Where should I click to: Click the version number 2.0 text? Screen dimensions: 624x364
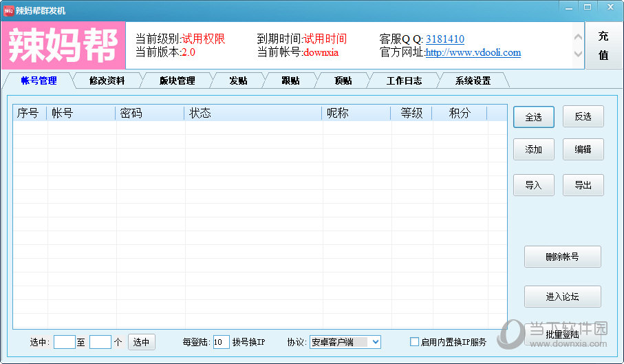[x=189, y=52]
